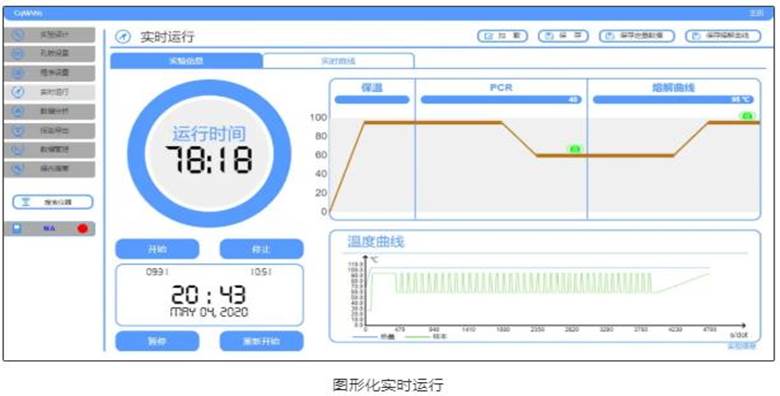Image resolution: width=780 pixels, height=396 pixels.
Task: Click the red status indicator dot
Action: [83, 229]
